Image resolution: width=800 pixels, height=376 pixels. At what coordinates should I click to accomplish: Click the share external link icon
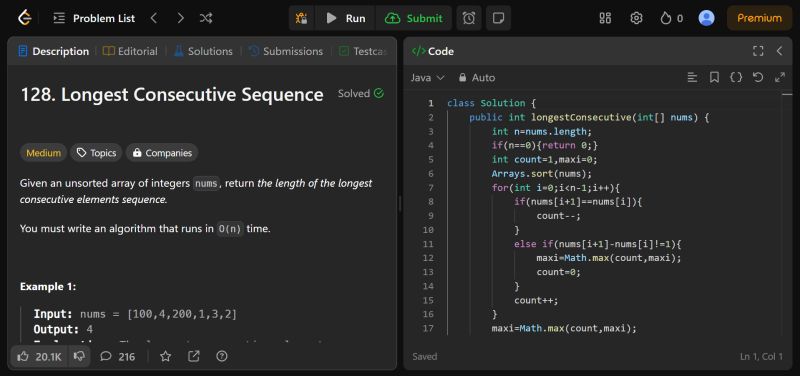pyautogui.click(x=194, y=357)
